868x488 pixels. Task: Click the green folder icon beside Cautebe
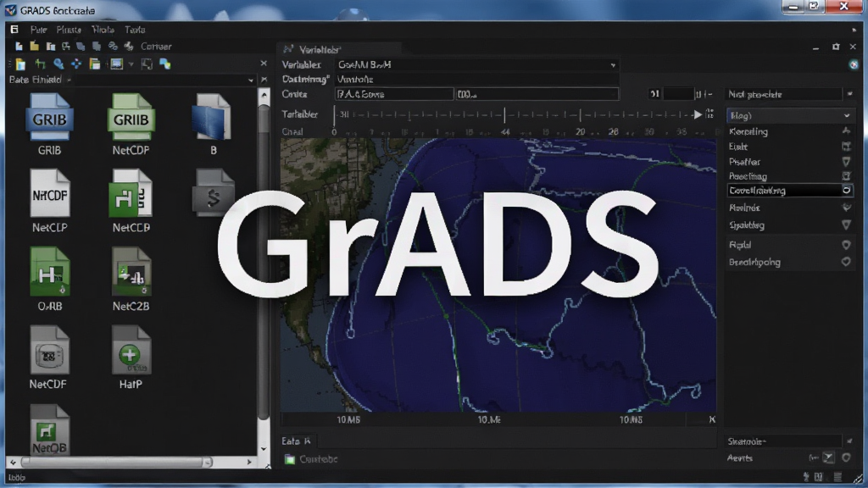290,458
